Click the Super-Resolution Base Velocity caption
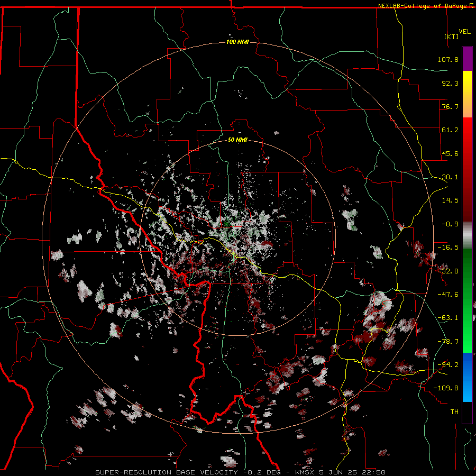Image resolution: width=476 pixels, height=476 pixels. 241,472
